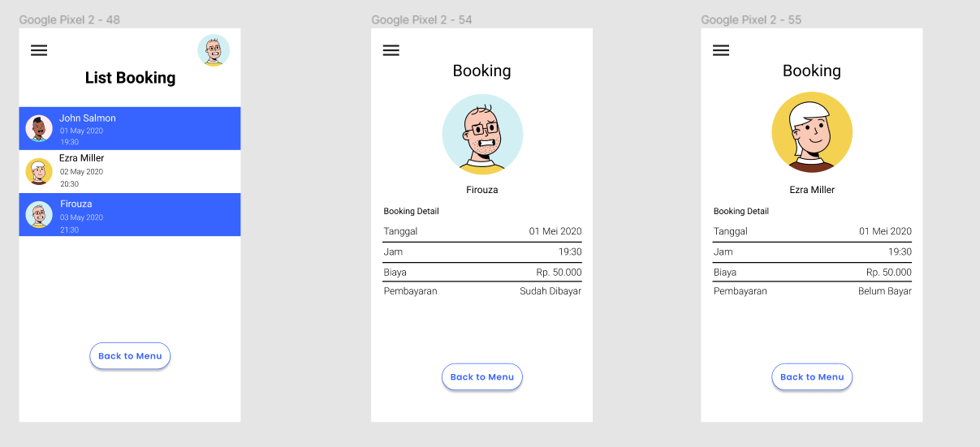980x447 pixels.
Task: Click the Sudah Dibayar payment status text
Action: (x=550, y=291)
